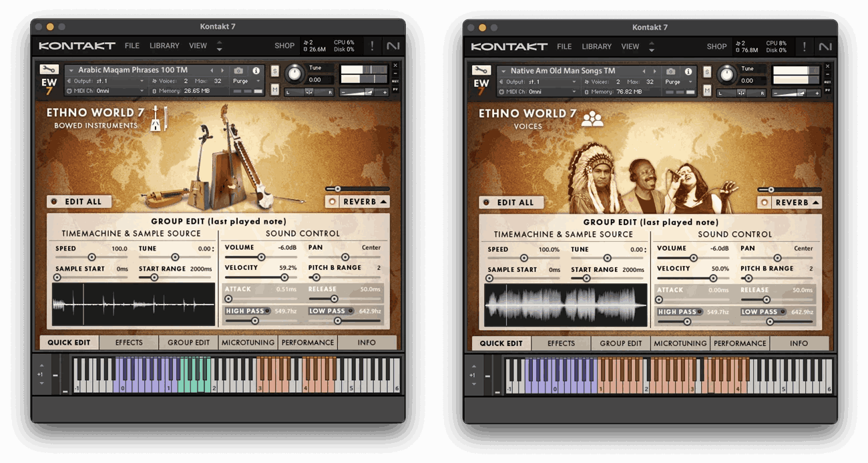Click the bowed instruments category icon
This screenshot has width=868, height=463.
[158, 118]
